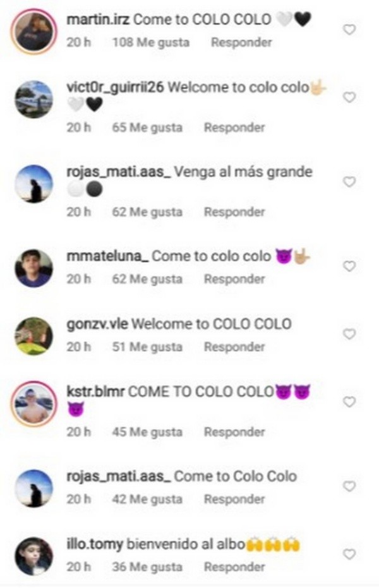Click Responder under vict0r_guirrii26's comment

pyautogui.click(x=234, y=128)
